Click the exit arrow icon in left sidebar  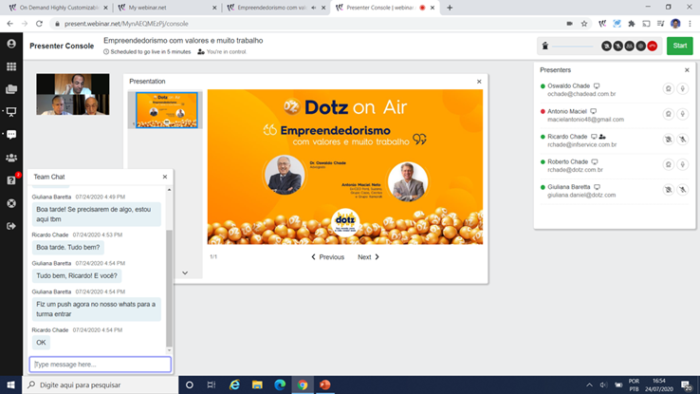pyautogui.click(x=11, y=226)
